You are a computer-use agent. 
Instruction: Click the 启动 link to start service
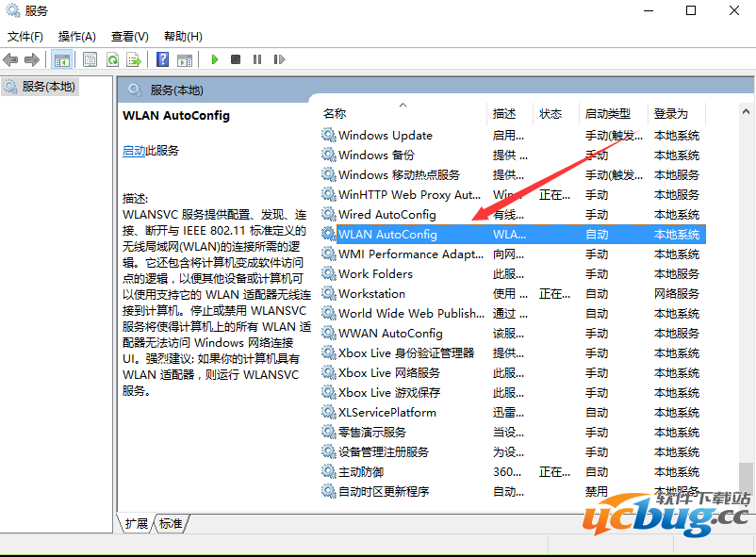pyautogui.click(x=134, y=151)
